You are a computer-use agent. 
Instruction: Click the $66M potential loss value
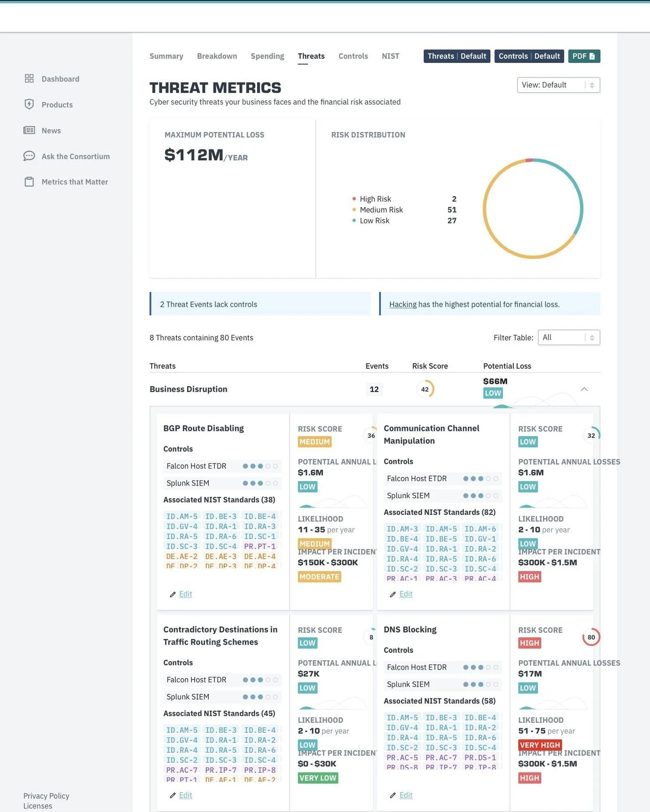click(495, 381)
